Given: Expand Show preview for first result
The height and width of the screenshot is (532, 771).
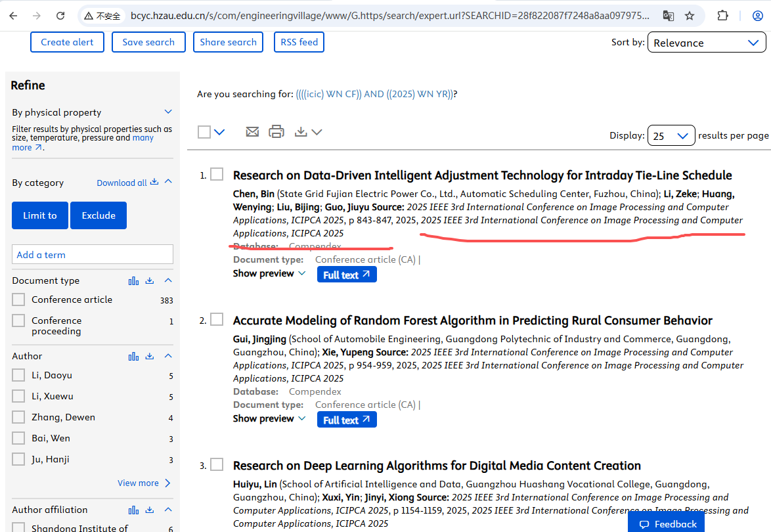Looking at the screenshot, I should [x=269, y=274].
